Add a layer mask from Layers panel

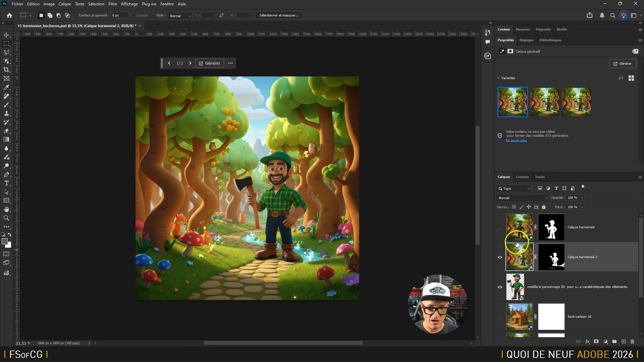(596, 342)
